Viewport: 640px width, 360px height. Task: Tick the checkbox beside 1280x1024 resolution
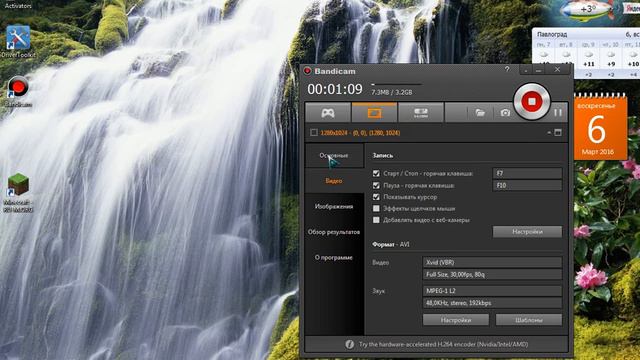pyautogui.click(x=313, y=133)
